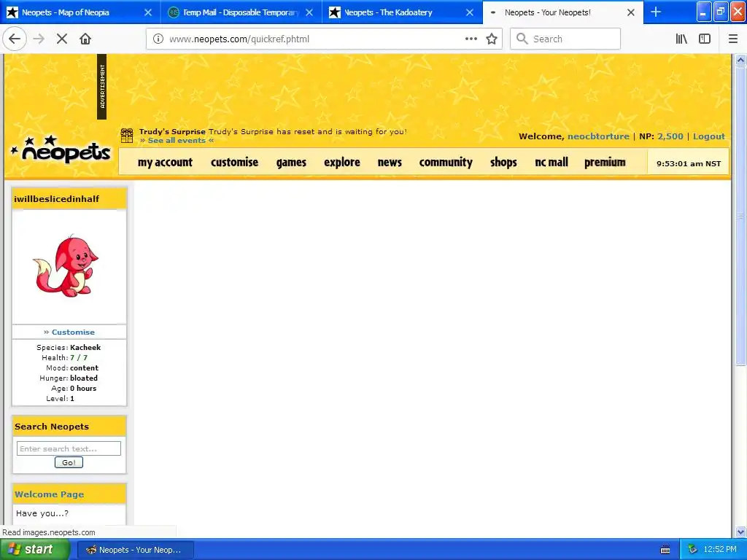Screen dimensions: 747x560
Task: Toggle the sidebar view icon
Action: coord(705,39)
